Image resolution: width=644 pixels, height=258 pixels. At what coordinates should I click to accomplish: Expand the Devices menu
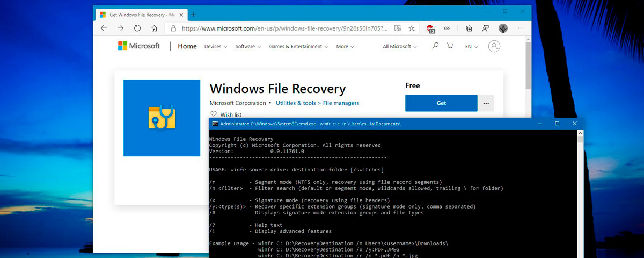216,47
